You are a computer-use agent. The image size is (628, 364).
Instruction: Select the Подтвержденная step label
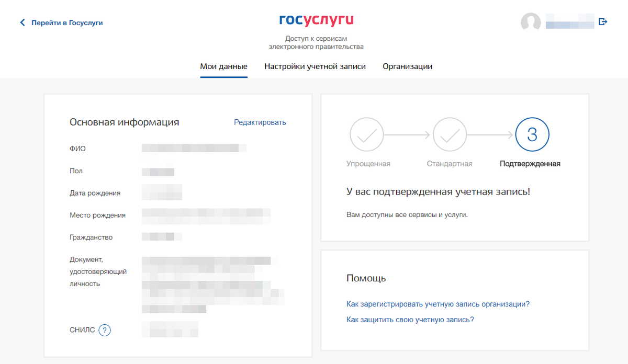point(530,164)
